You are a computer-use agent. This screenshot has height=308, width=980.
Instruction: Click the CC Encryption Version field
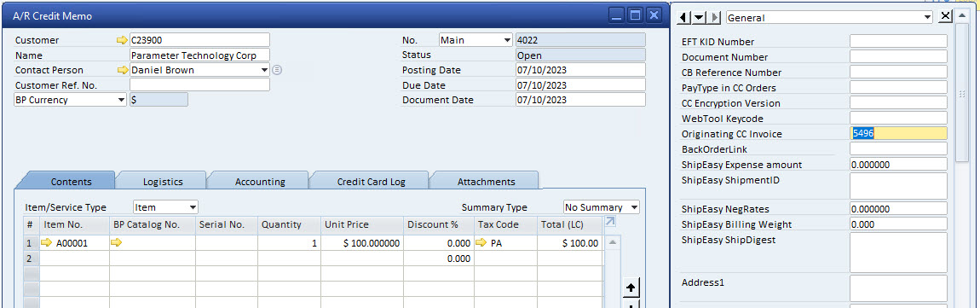coord(898,102)
